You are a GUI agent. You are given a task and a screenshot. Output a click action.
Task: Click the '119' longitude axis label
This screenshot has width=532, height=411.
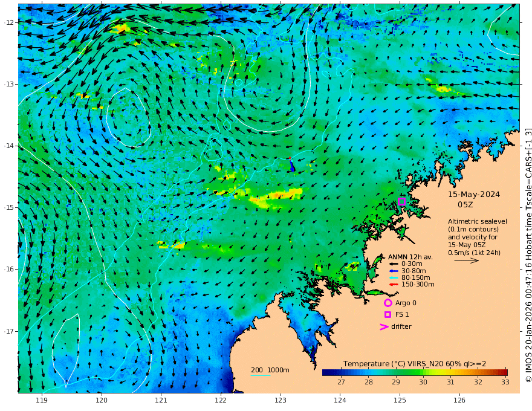click(x=41, y=400)
